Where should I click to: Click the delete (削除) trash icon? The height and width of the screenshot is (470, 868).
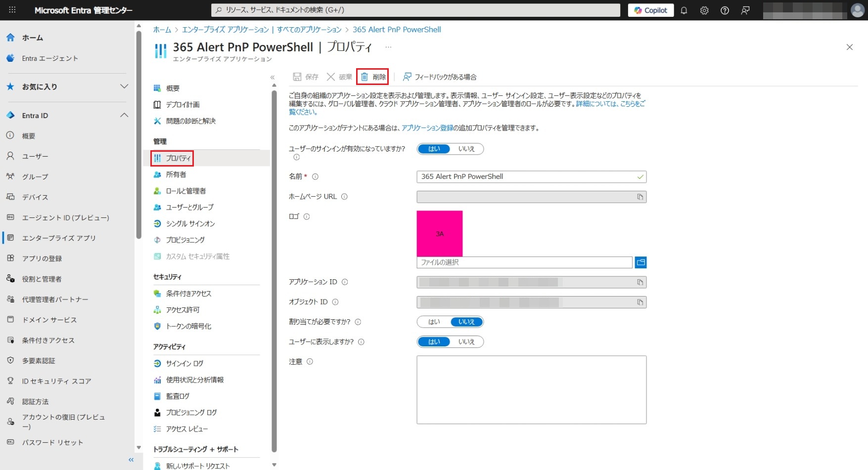[x=365, y=77]
